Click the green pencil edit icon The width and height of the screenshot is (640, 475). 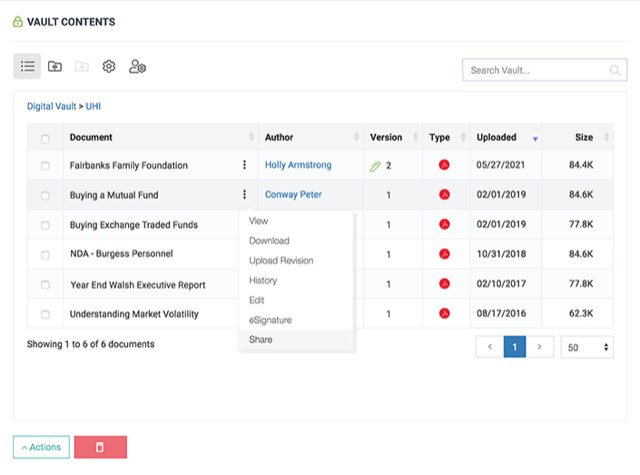click(x=375, y=166)
